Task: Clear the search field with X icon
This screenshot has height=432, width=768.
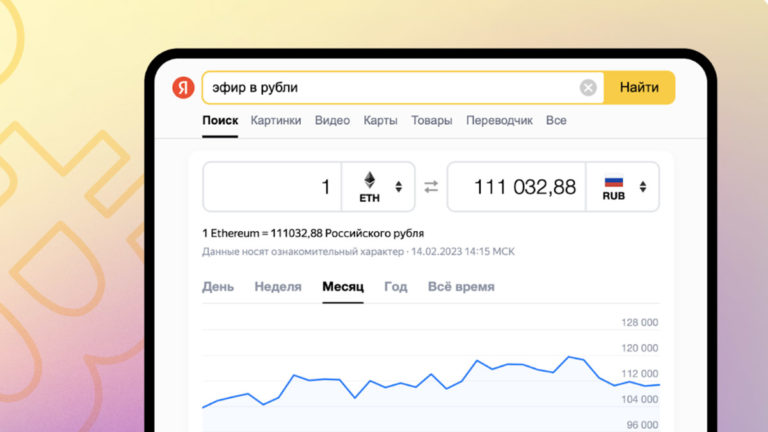Action: pyautogui.click(x=588, y=88)
